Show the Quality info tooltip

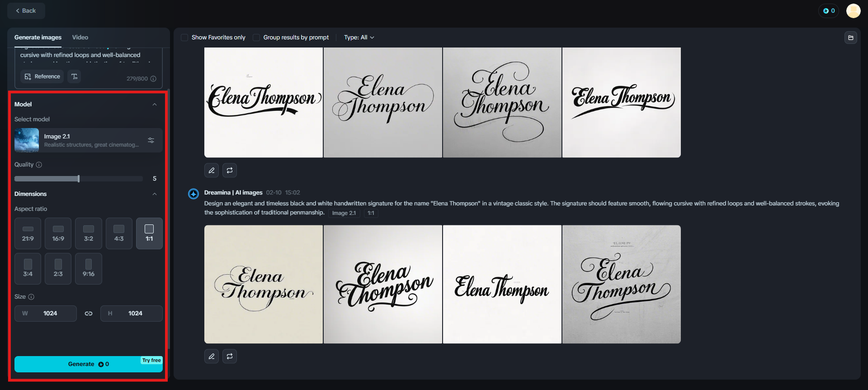(39, 165)
